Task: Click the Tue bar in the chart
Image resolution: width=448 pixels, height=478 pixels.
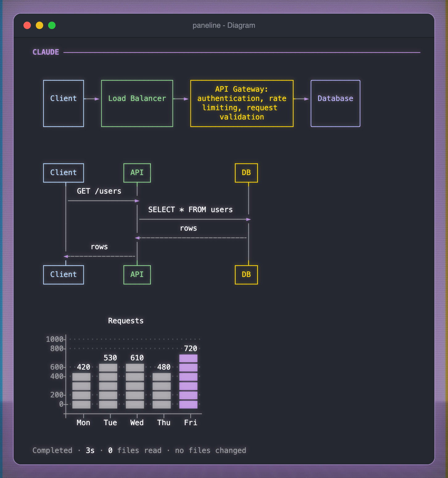Action: coord(108,386)
